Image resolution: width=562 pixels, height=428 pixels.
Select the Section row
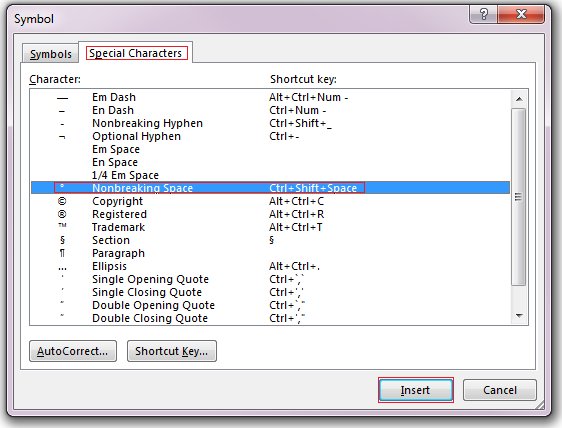pyautogui.click(x=270, y=240)
